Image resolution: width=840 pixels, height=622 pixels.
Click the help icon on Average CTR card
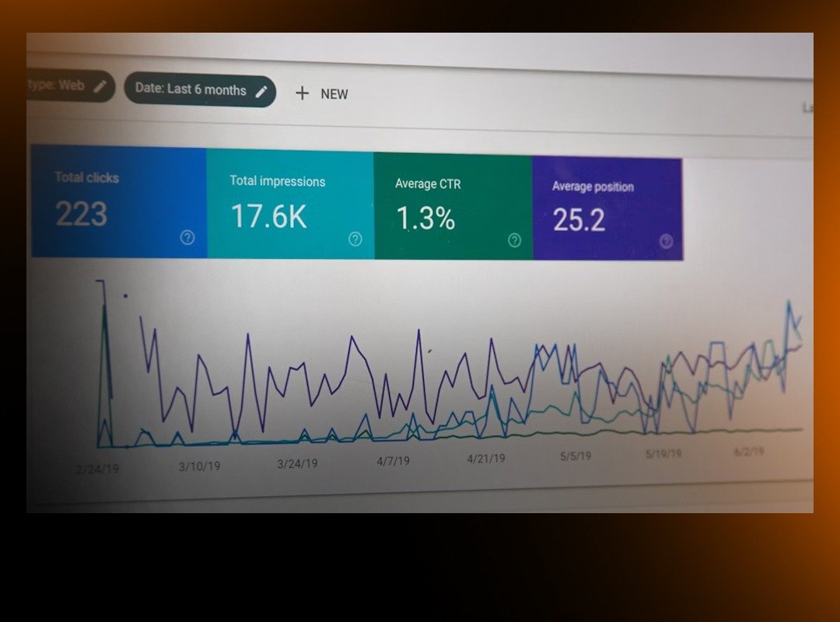point(514,242)
